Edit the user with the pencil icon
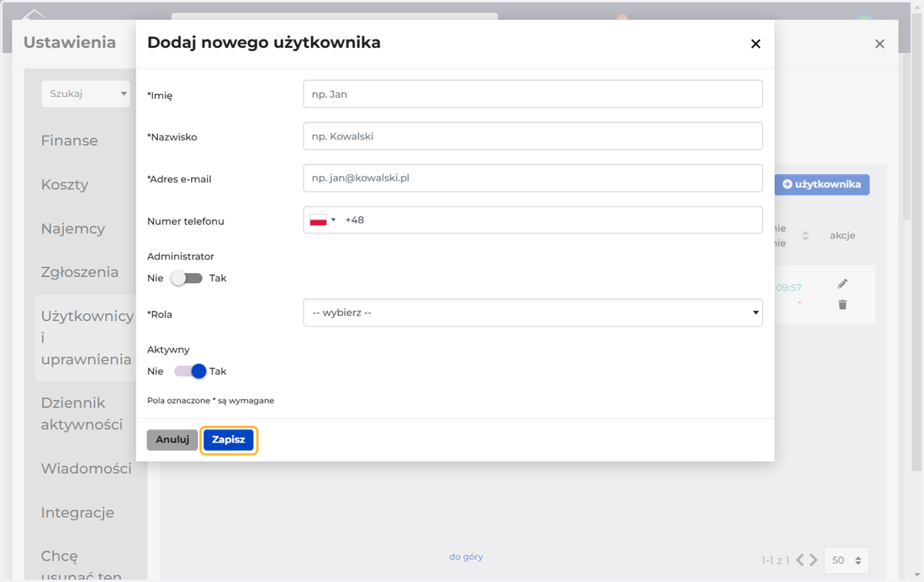The image size is (924, 582). click(x=842, y=284)
